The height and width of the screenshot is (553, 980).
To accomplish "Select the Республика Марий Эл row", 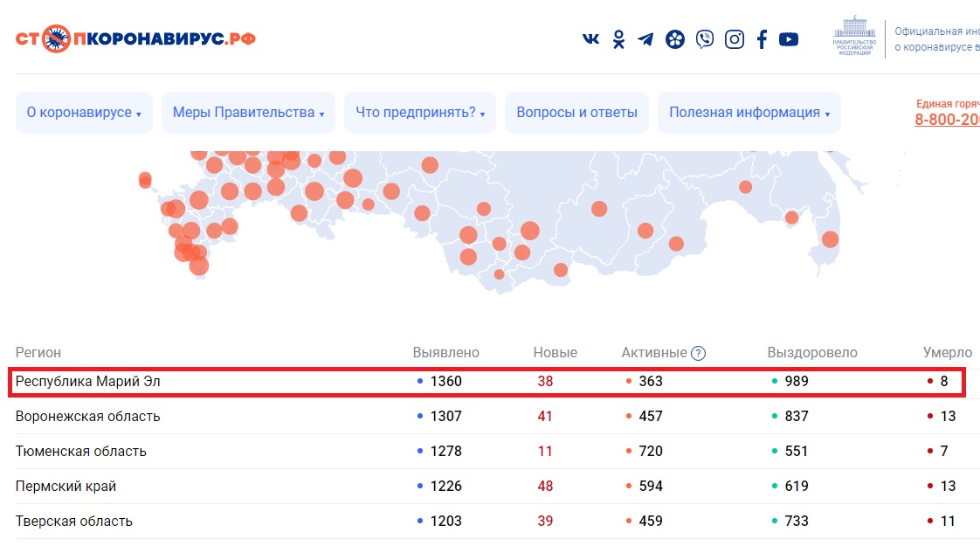I will (x=88, y=382).
